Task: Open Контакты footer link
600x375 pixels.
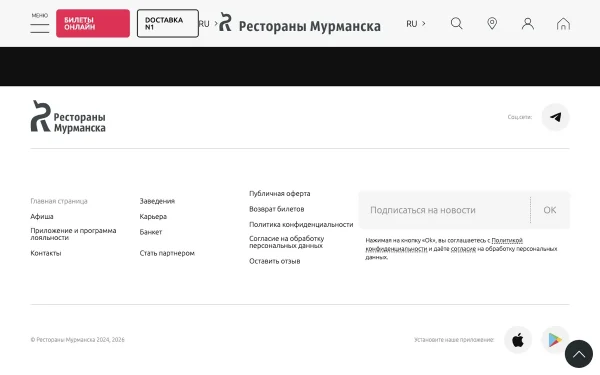Action: click(46, 253)
